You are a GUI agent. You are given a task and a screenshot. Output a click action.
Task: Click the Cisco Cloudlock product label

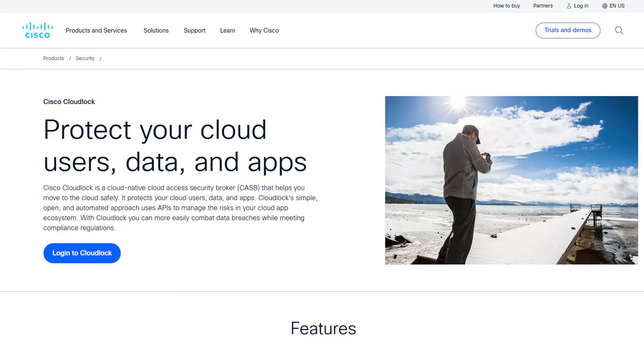click(x=69, y=102)
